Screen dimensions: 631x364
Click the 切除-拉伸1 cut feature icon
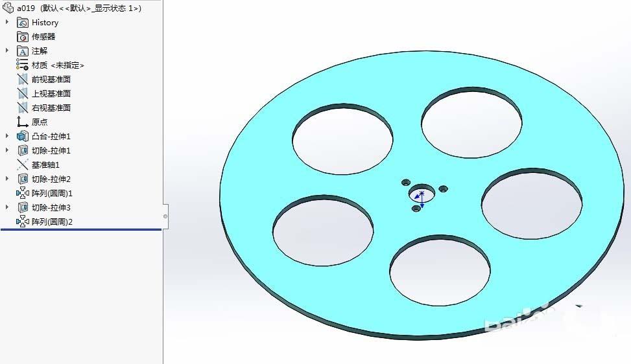tap(23, 150)
